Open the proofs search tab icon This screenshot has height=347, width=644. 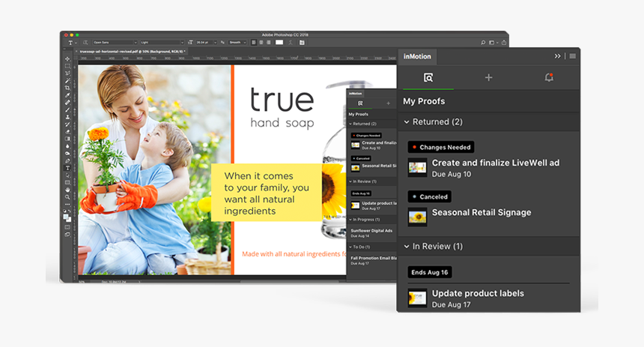pos(428,77)
